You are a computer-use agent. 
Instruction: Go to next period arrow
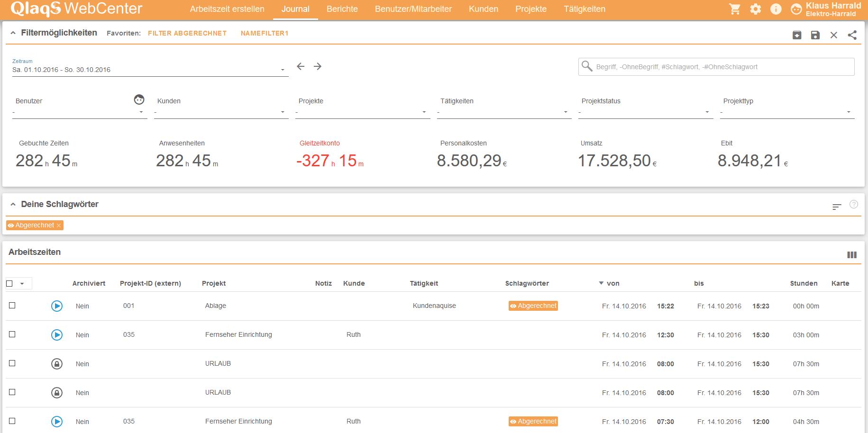pos(318,66)
